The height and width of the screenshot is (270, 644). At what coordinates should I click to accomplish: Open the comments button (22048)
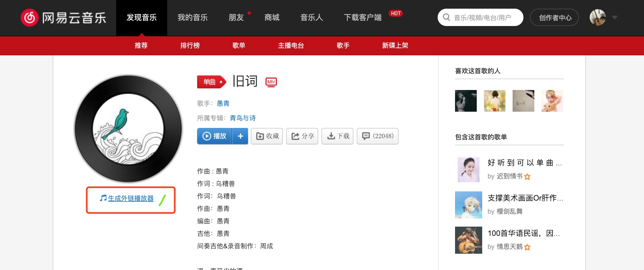point(378,136)
